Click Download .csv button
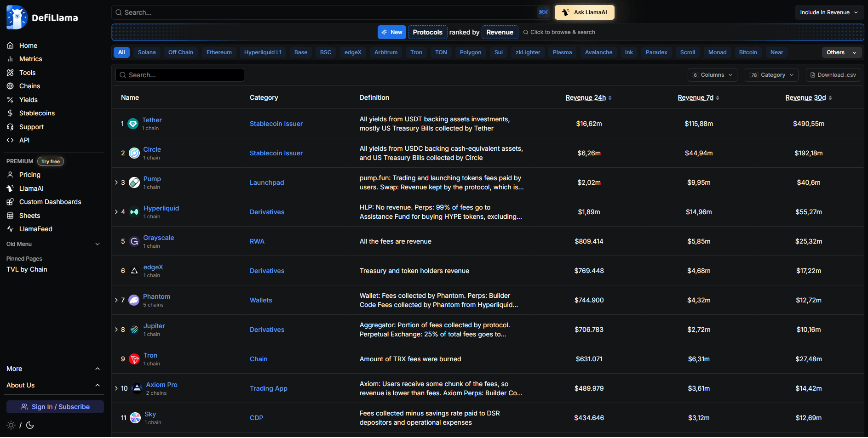The image size is (868, 438). pyautogui.click(x=833, y=75)
